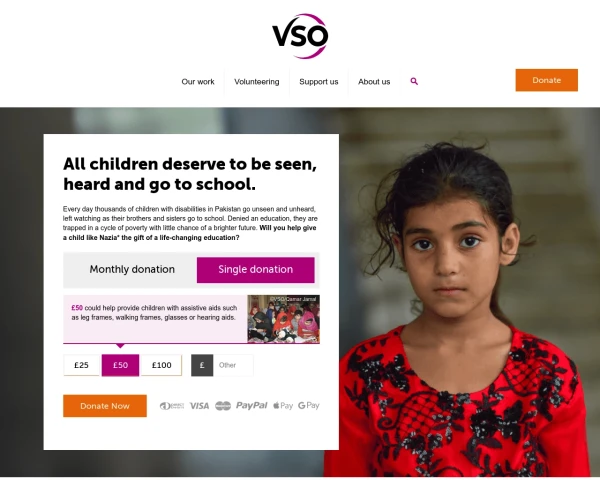Switch to Monthly donation

(132, 269)
